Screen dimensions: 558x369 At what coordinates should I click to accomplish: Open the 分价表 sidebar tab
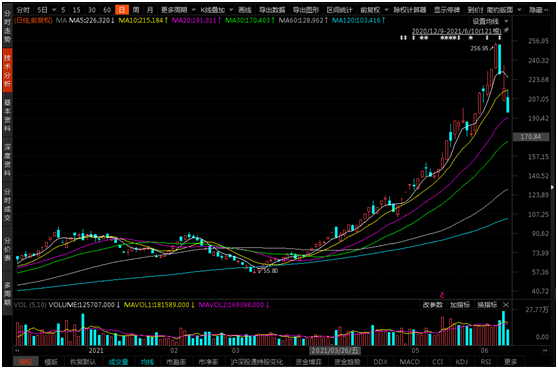click(7, 249)
